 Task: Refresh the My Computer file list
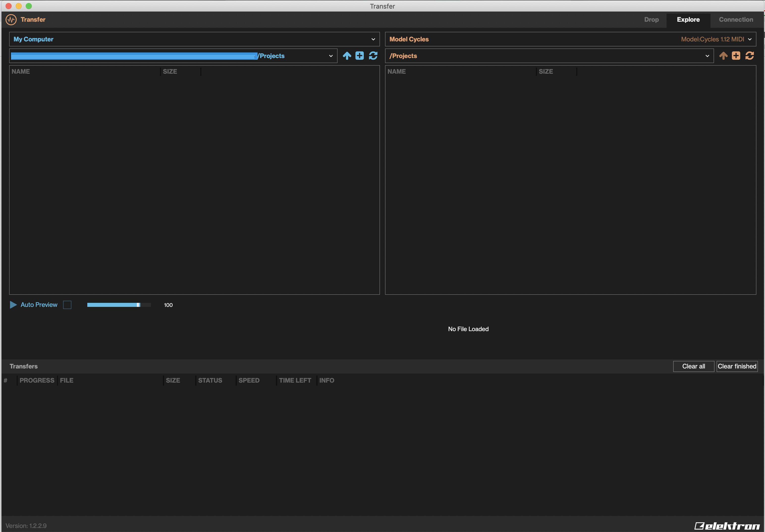[x=373, y=56]
